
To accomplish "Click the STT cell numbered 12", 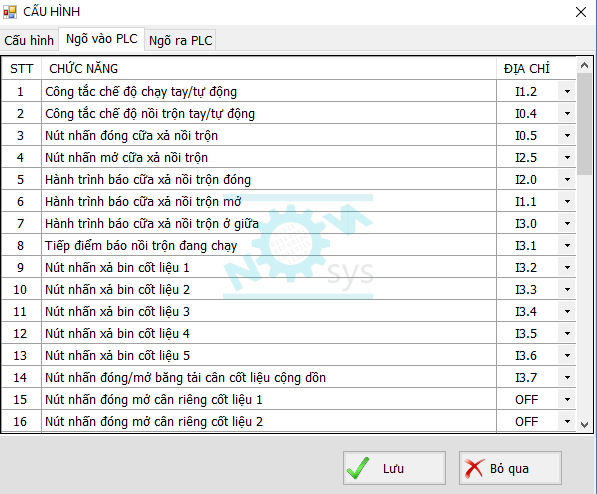I will pos(21,334).
